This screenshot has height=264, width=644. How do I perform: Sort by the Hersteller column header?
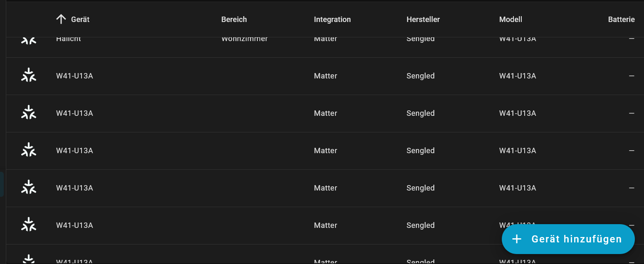423,20
